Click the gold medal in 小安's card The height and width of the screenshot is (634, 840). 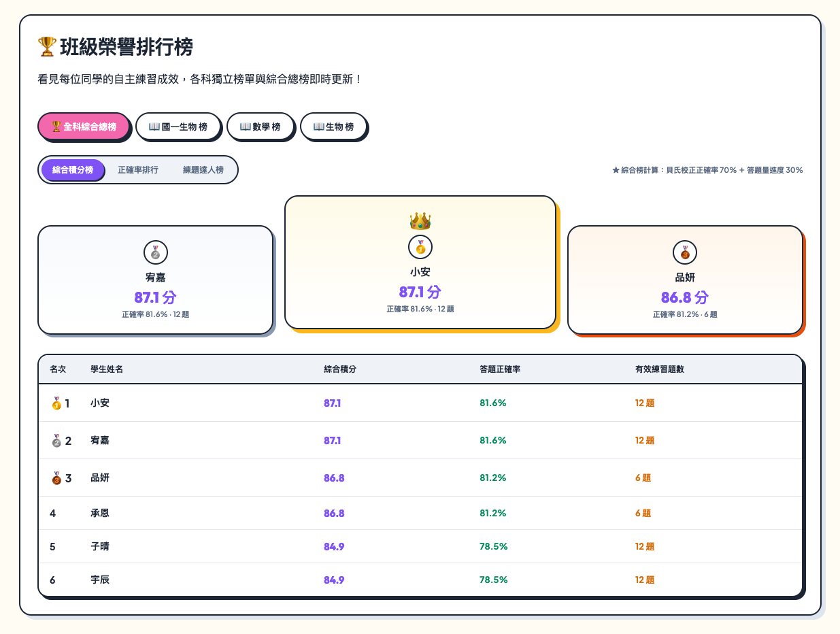[420, 247]
